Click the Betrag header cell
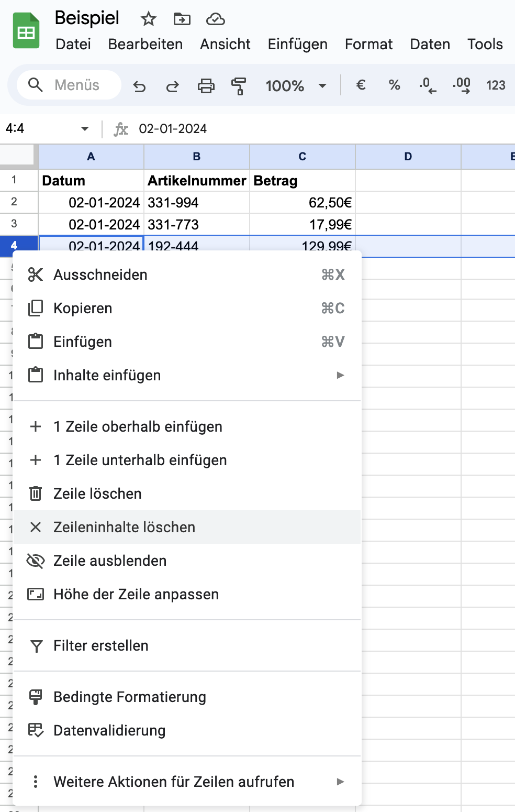The width and height of the screenshot is (515, 812). [303, 180]
